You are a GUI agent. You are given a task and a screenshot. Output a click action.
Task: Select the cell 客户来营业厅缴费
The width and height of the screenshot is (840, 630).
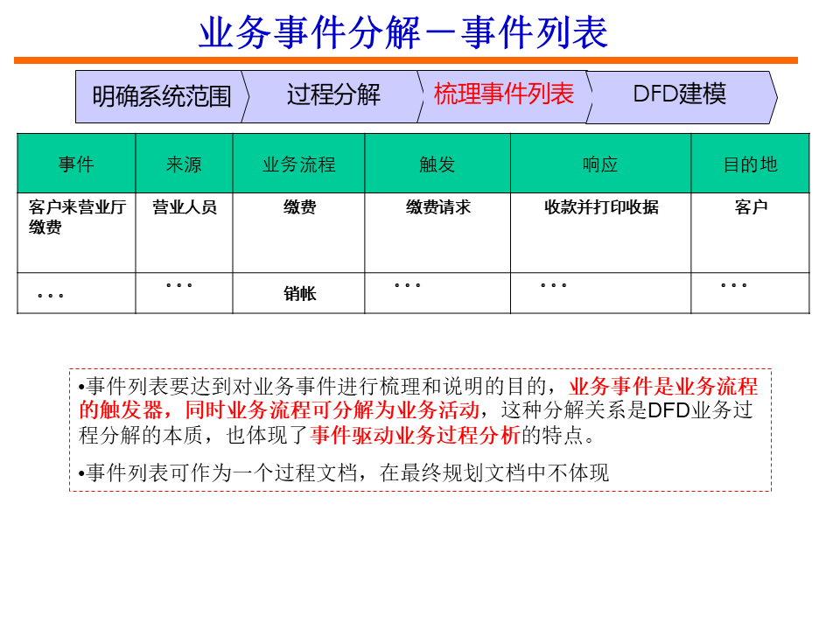pos(76,233)
